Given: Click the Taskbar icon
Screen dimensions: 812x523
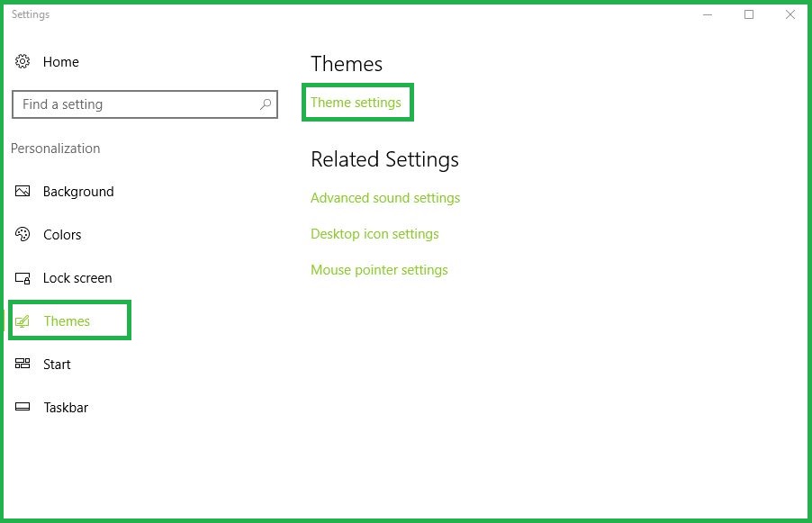Looking at the screenshot, I should 23,407.
